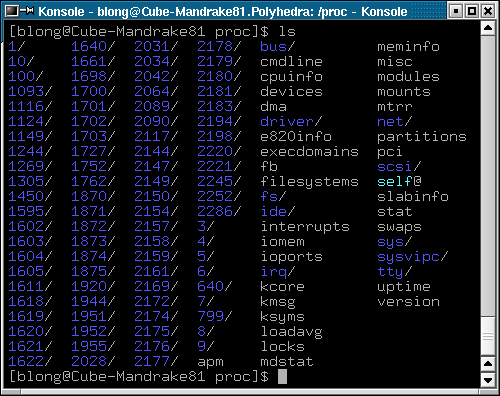Click the 'self@' symlink entry

(399, 181)
